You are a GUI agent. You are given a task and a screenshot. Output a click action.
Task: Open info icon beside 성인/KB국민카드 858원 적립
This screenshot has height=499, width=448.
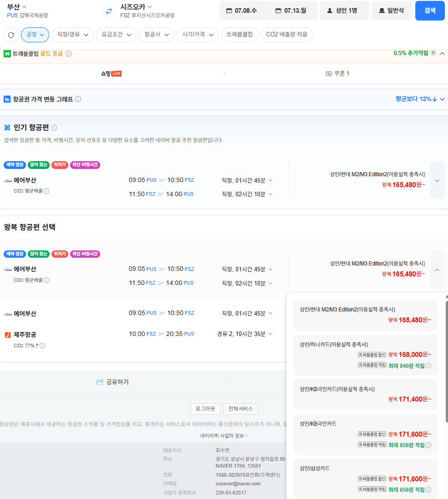[428, 445]
